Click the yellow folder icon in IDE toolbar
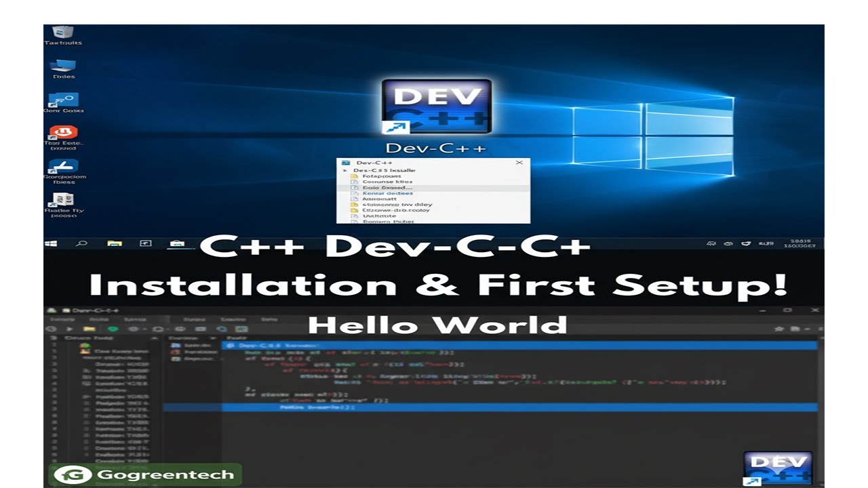Screen dimensions: 868x488 (x=91, y=329)
